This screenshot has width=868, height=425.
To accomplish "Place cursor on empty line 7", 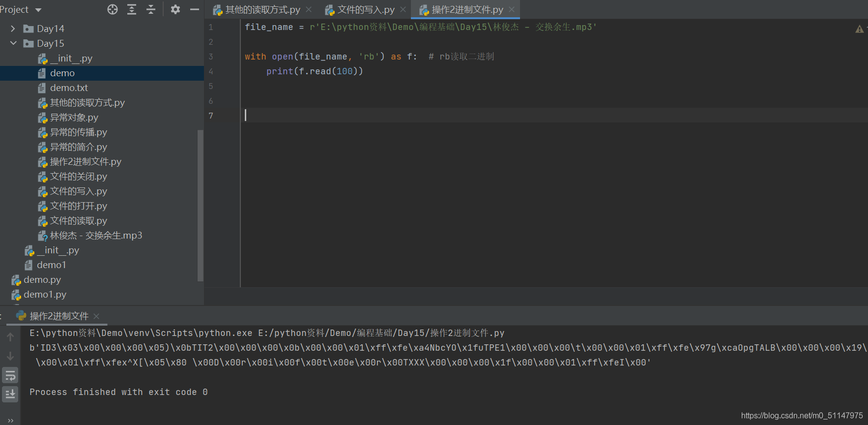I will coord(554,116).
